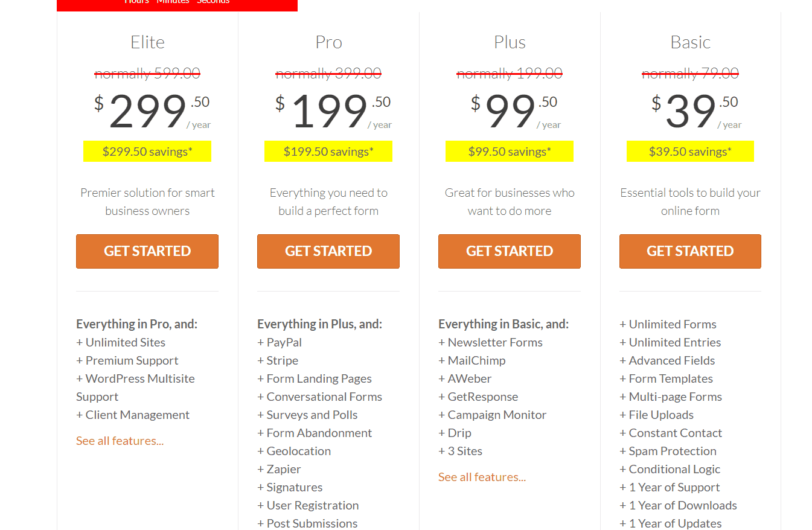The height and width of the screenshot is (530, 812).
Task: Click GET STARTED under Elite plan
Action: click(147, 251)
